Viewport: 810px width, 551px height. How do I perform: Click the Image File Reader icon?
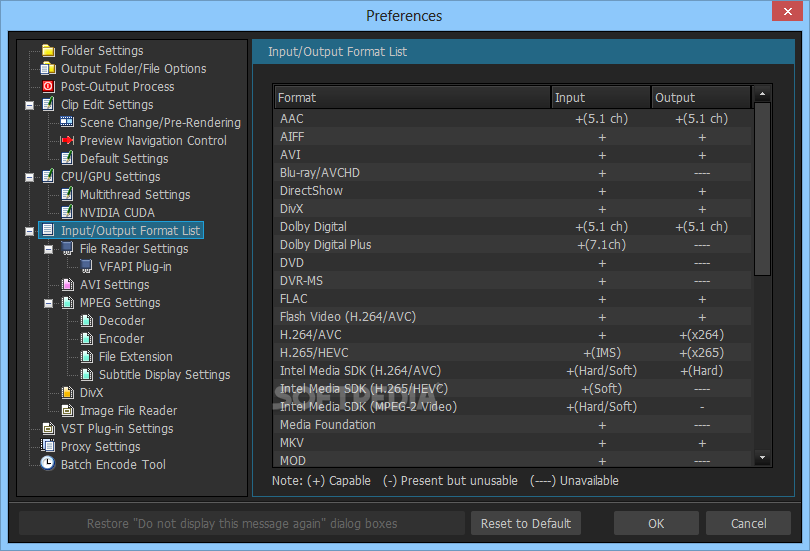pyautogui.click(x=67, y=411)
